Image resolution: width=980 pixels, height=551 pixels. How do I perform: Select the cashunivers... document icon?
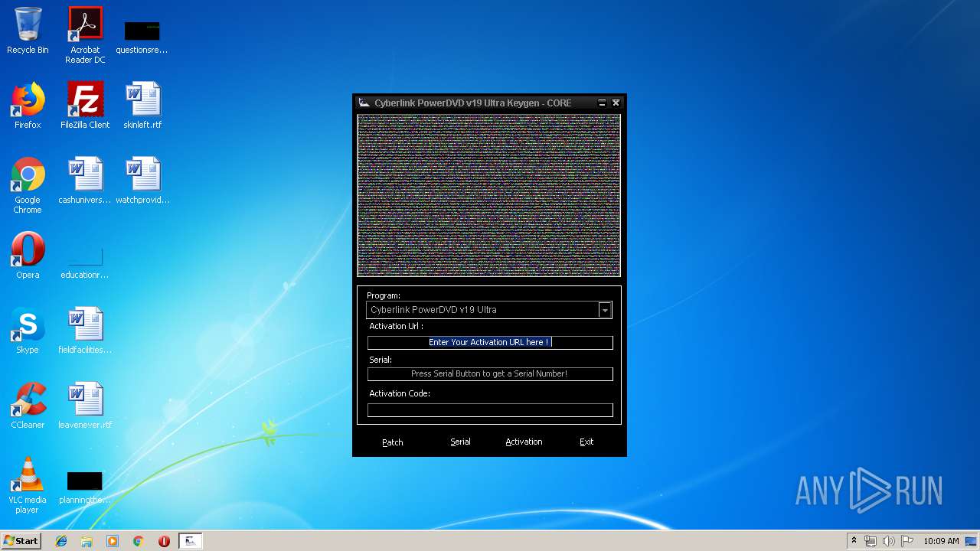85,181
